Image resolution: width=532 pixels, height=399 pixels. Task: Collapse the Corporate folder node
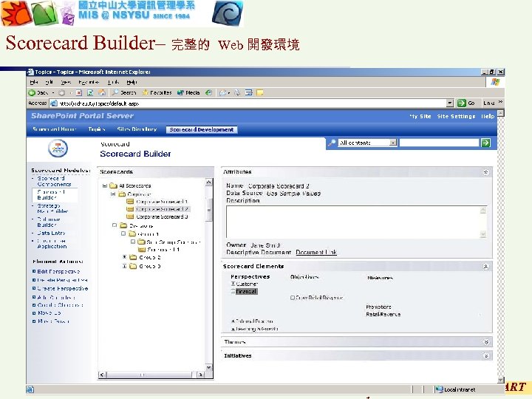coord(113,194)
